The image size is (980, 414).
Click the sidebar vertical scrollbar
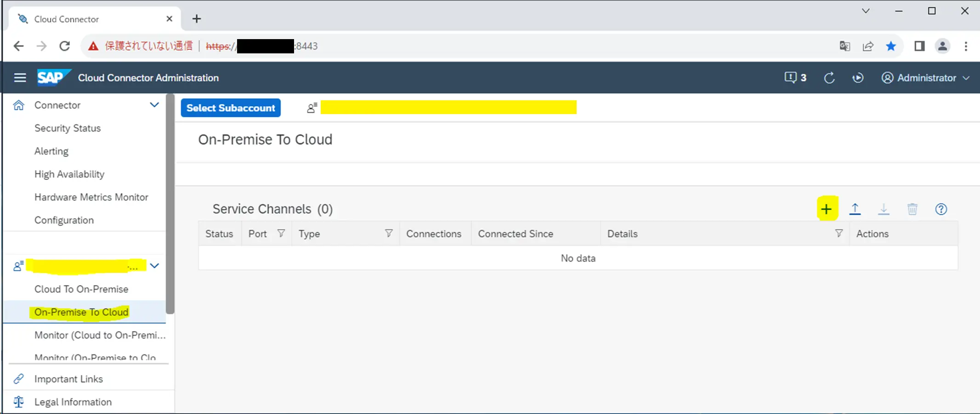point(170,204)
